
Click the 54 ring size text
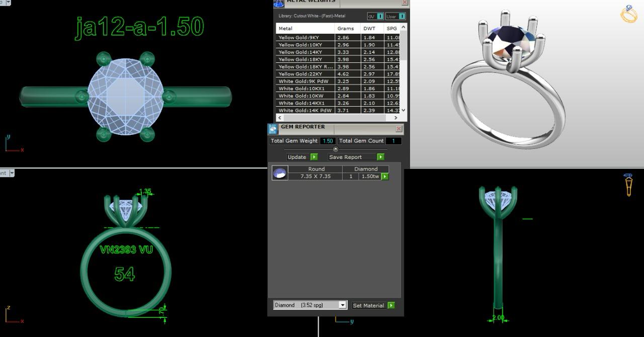pyautogui.click(x=125, y=274)
